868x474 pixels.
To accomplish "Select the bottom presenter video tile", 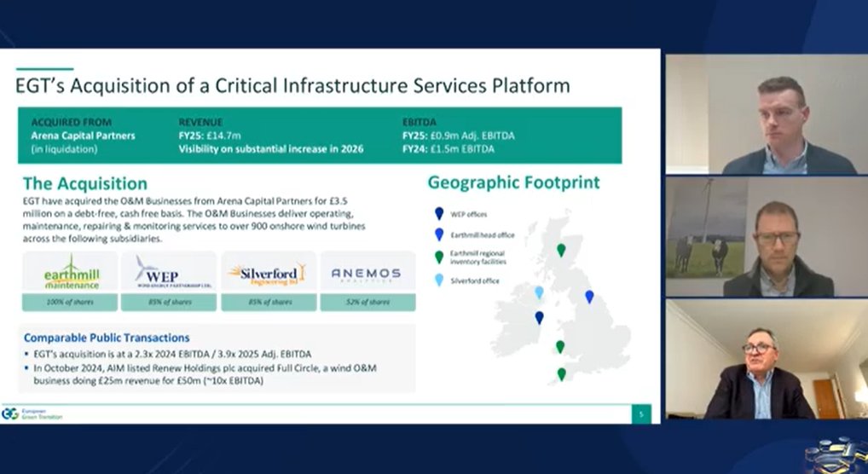I will pyautogui.click(x=767, y=359).
